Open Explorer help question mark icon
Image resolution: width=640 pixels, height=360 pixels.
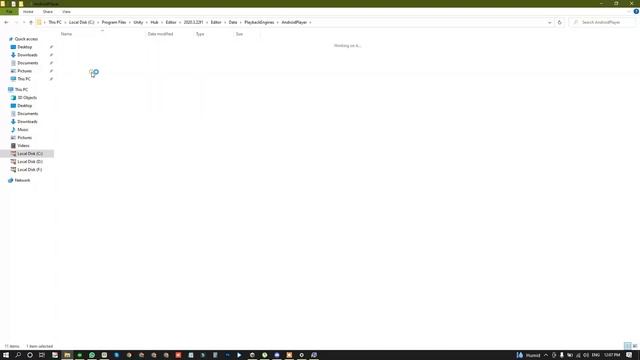636,11
